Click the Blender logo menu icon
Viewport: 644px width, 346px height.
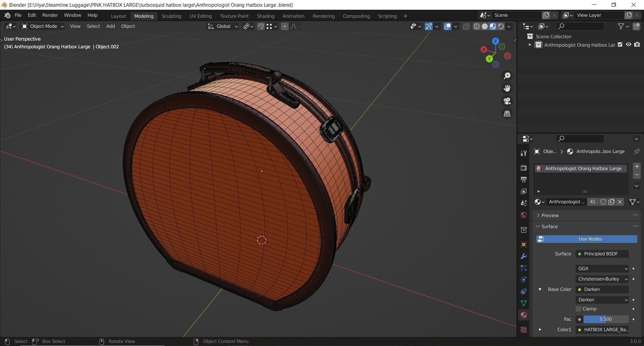(x=7, y=15)
